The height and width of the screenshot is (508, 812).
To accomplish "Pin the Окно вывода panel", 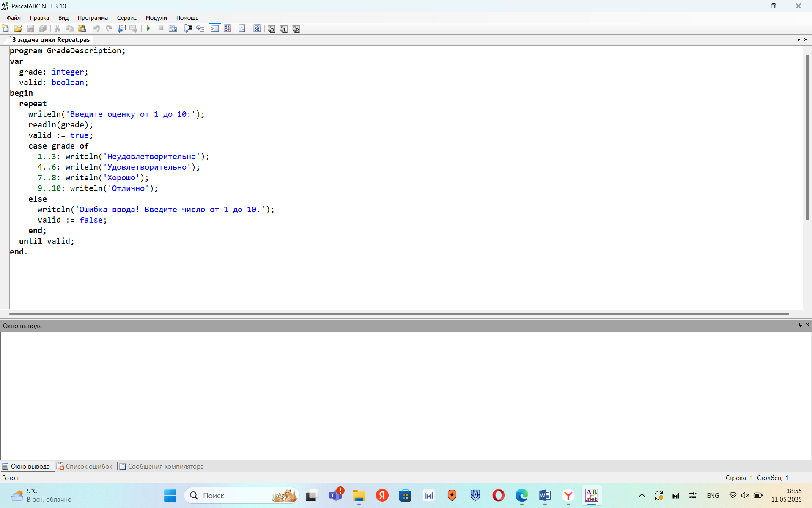I will [800, 325].
